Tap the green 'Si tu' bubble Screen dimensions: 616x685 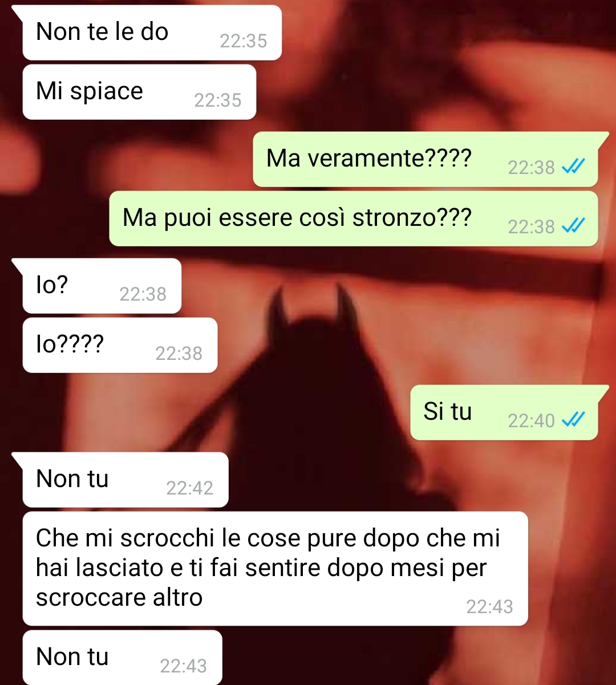coord(504,412)
